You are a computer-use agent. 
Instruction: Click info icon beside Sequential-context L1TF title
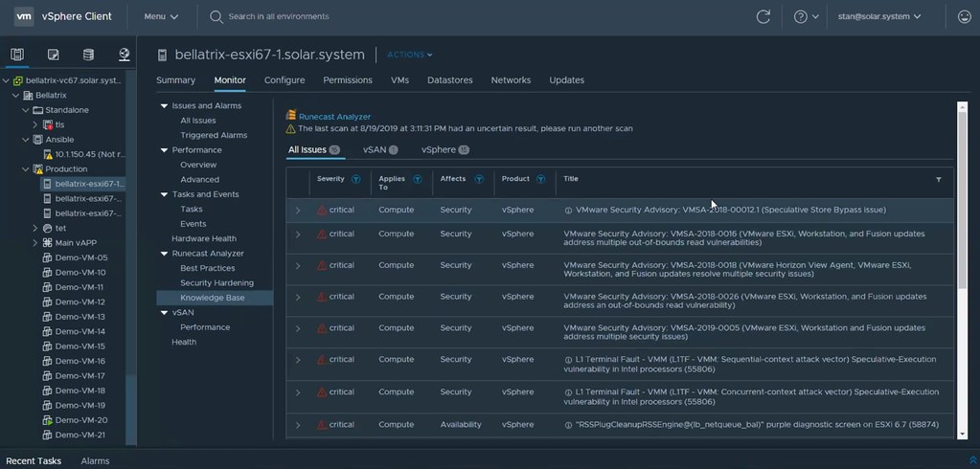pyautogui.click(x=568, y=360)
